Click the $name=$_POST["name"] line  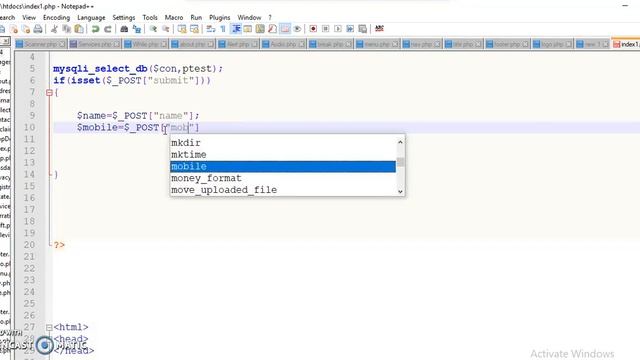[x=138, y=116]
